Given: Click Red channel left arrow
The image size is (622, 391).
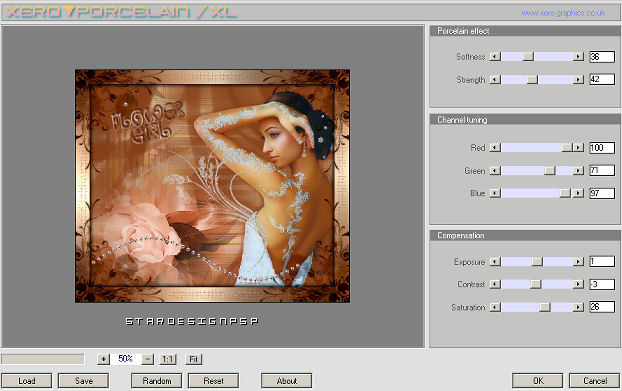Looking at the screenshot, I should [x=495, y=148].
